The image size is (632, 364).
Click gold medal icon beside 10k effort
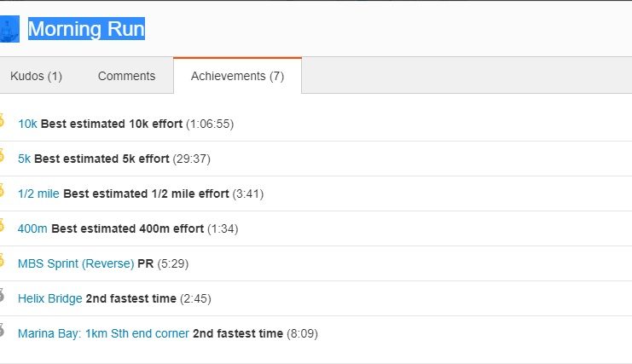(2, 120)
